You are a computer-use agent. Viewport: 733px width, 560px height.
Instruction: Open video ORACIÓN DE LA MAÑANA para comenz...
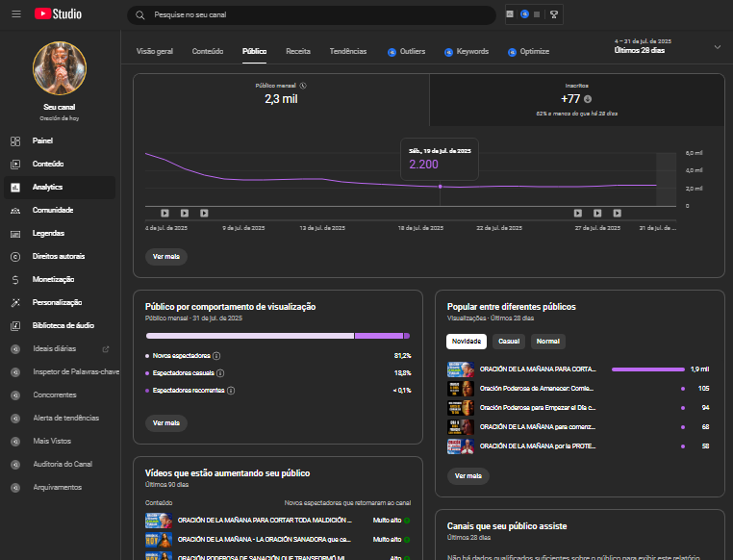[x=538, y=427]
